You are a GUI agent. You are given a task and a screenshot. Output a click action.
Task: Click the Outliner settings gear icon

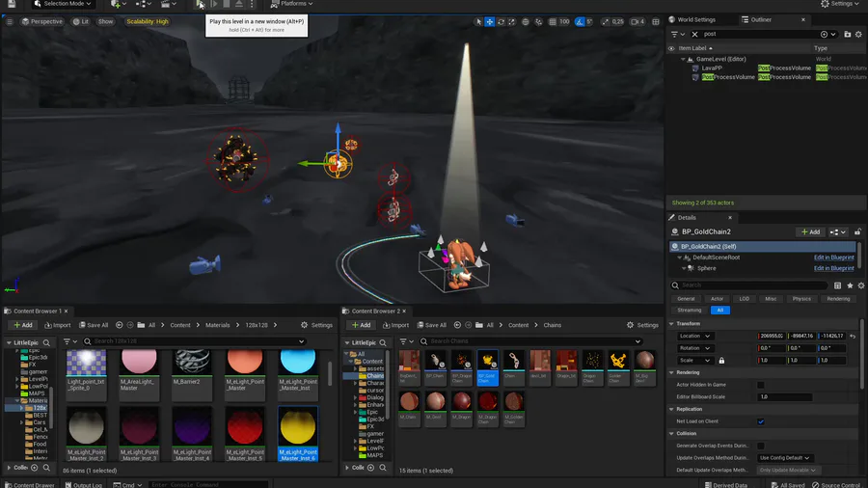coord(858,35)
